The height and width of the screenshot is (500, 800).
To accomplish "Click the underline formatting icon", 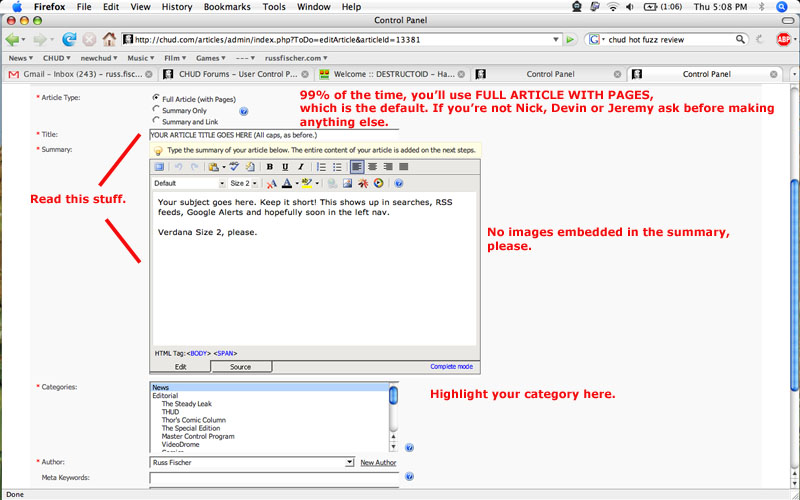I will click(285, 167).
